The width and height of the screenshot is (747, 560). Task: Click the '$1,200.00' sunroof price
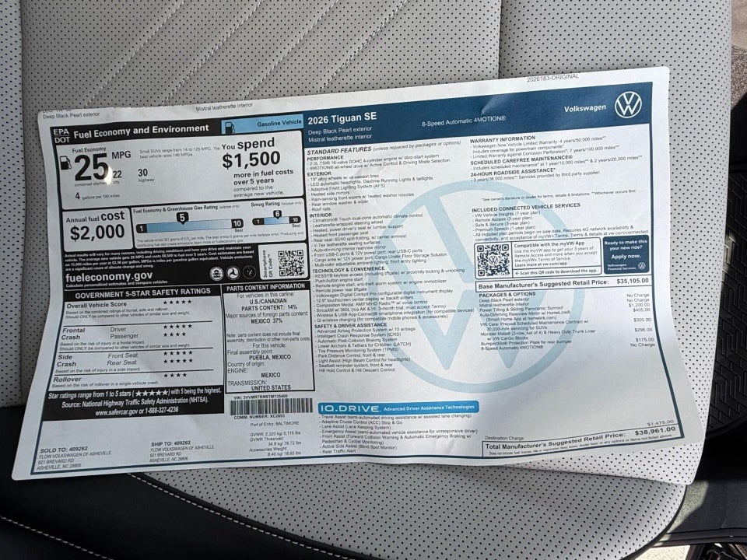point(638,304)
